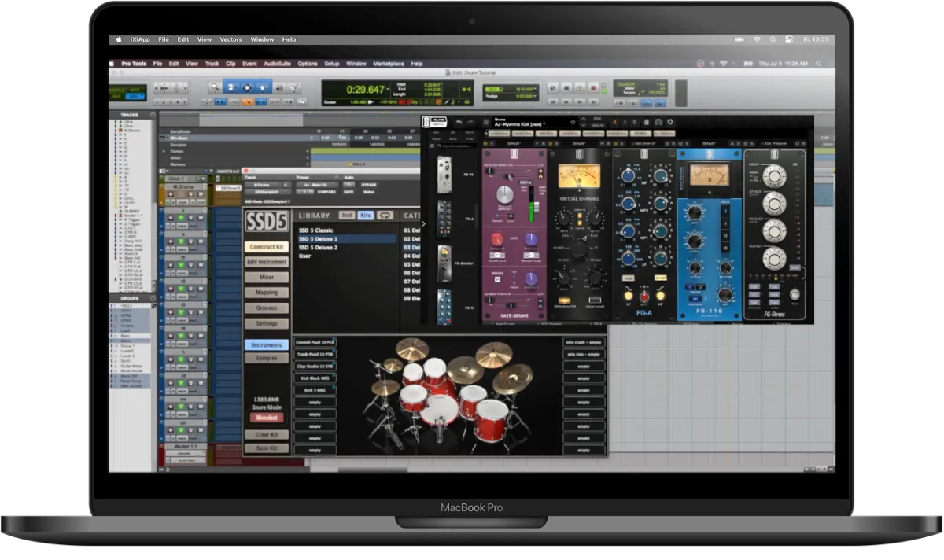Expand the Tempo ruler disclosure triangle

pyautogui.click(x=164, y=149)
